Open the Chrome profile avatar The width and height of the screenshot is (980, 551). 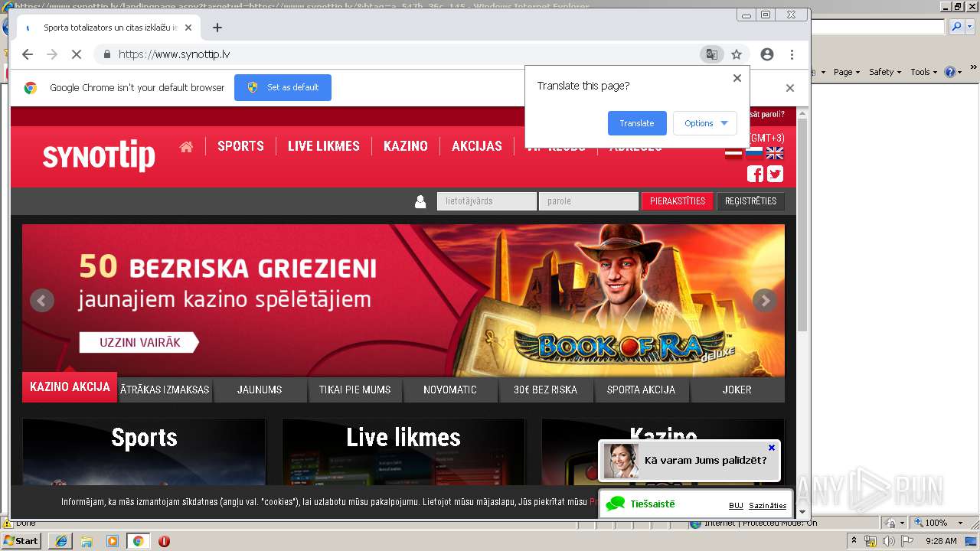click(x=767, y=54)
